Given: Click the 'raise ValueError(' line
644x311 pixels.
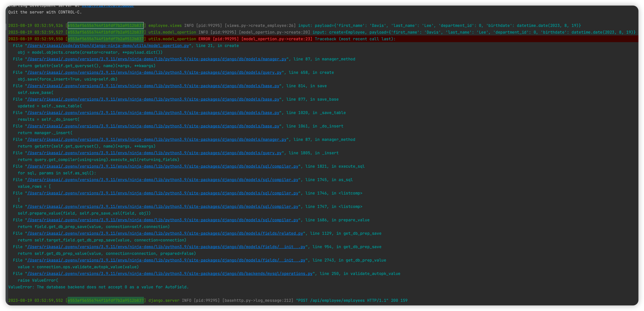Looking at the screenshot, I should pos(38,281).
